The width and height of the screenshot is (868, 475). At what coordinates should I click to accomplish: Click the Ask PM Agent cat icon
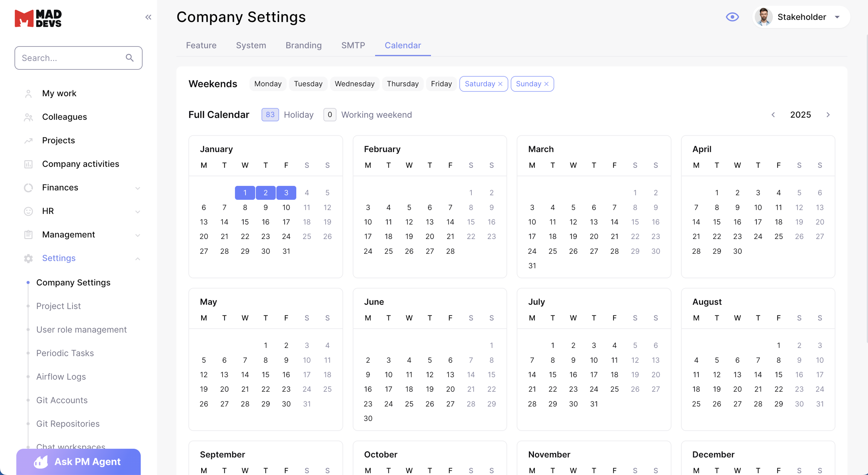[x=41, y=462]
